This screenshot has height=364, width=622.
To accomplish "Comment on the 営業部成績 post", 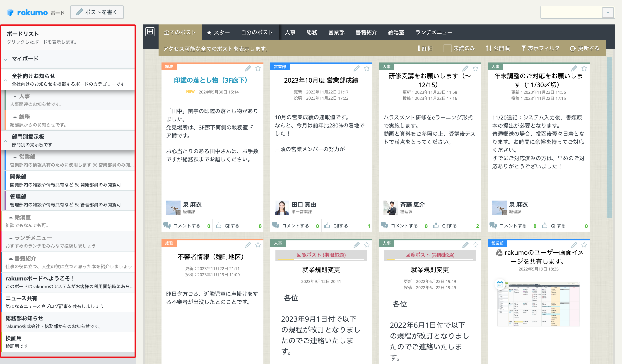I will [295, 226].
